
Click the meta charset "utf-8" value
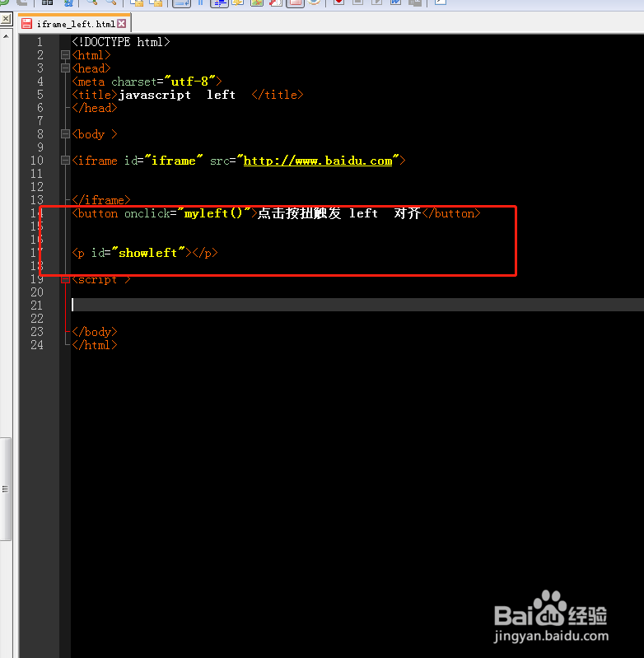pyautogui.click(x=190, y=82)
